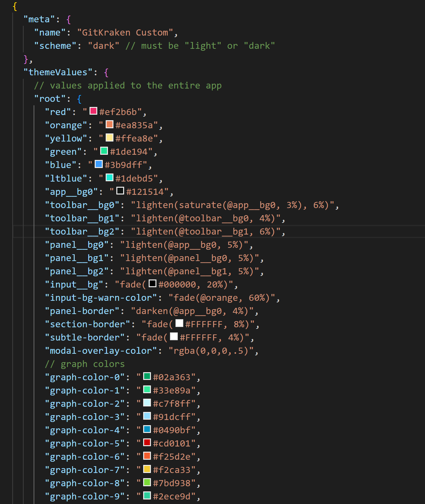425x504 pixels.
Task: Place cursor on the "meta" key
Action: click(39, 19)
